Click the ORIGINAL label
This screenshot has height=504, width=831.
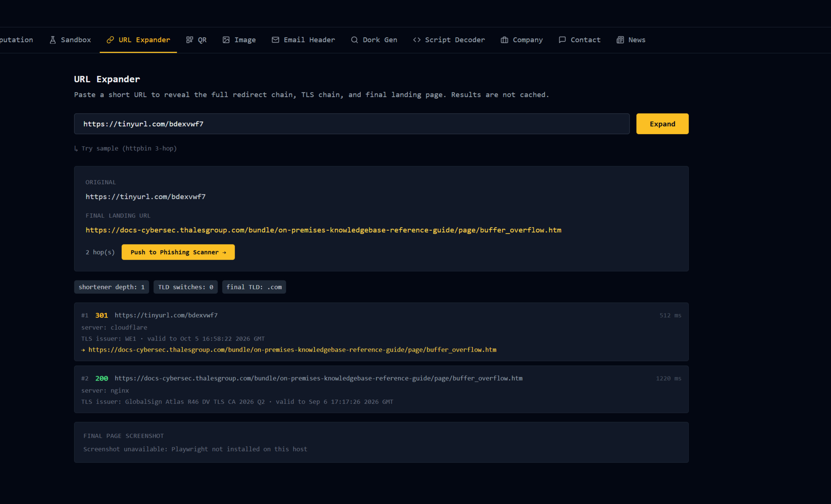[101, 182]
